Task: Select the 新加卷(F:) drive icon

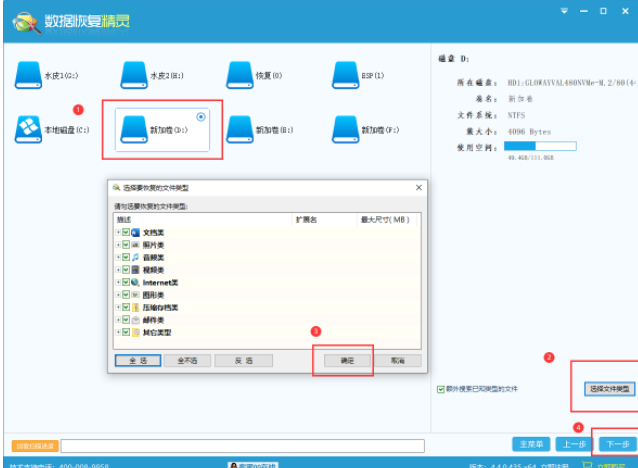Action: [x=346, y=128]
